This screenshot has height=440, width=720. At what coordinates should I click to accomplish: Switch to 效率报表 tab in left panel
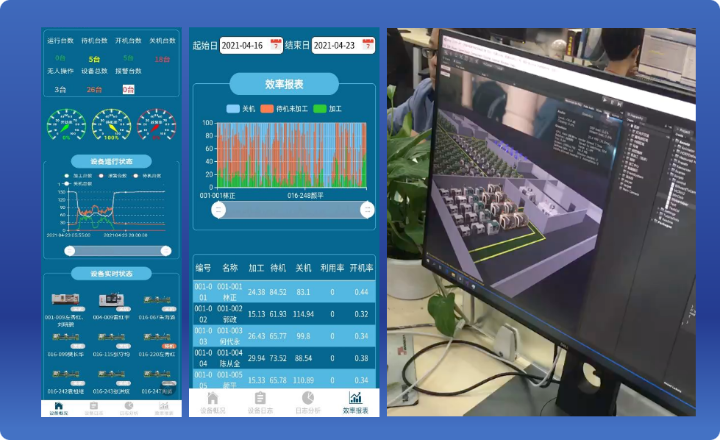(x=163, y=408)
